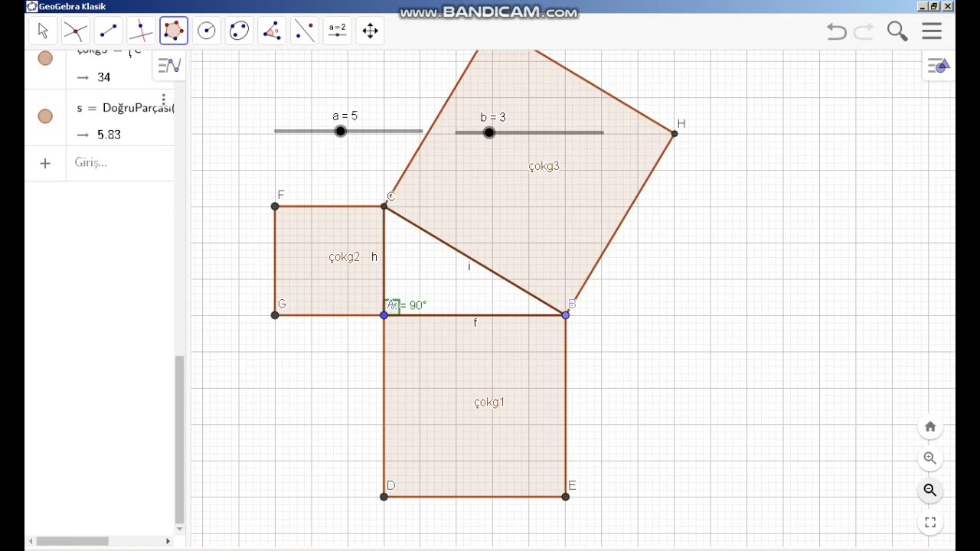980x551 pixels.
Task: Select the Angle tool
Action: coord(272,31)
